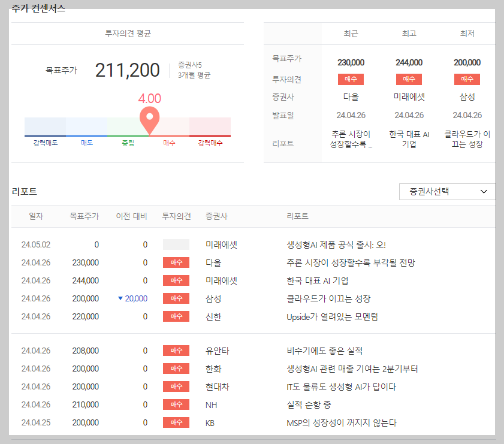The height and width of the screenshot is (444, 504).
Task: Open report Upside가 열려있는 모멘텀
Action: pyautogui.click(x=332, y=317)
